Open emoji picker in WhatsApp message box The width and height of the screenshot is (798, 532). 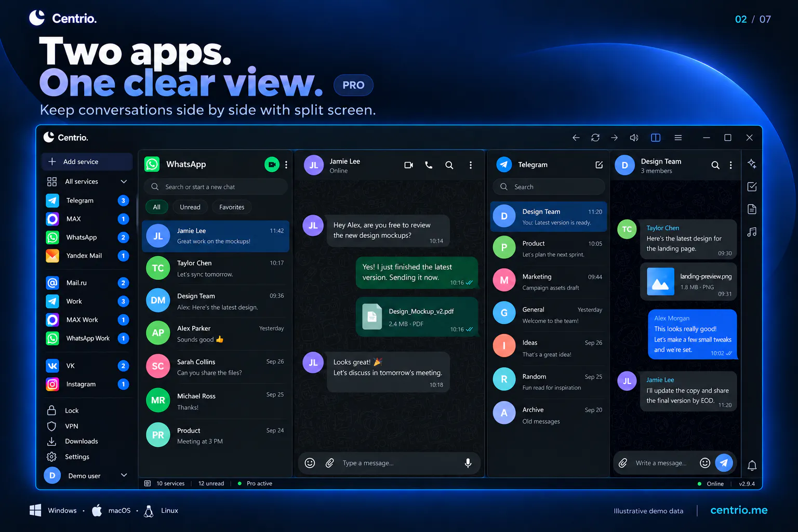coord(310,463)
